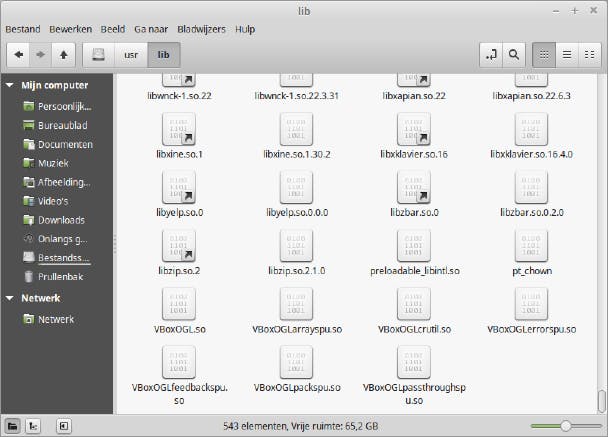Switch to list view
Viewport: 608px width, 437px height.
[567, 55]
